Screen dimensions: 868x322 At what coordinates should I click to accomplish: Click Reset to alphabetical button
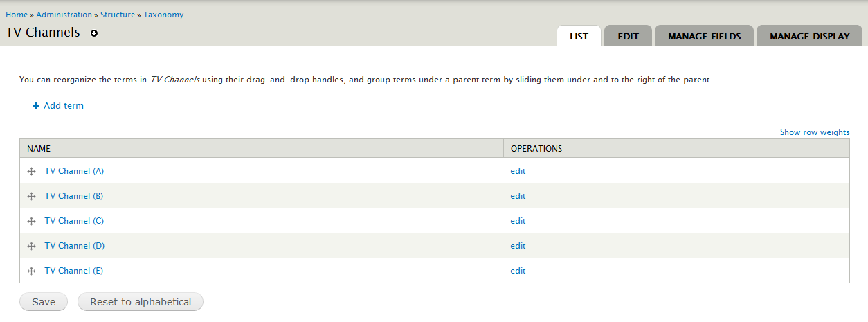141,302
